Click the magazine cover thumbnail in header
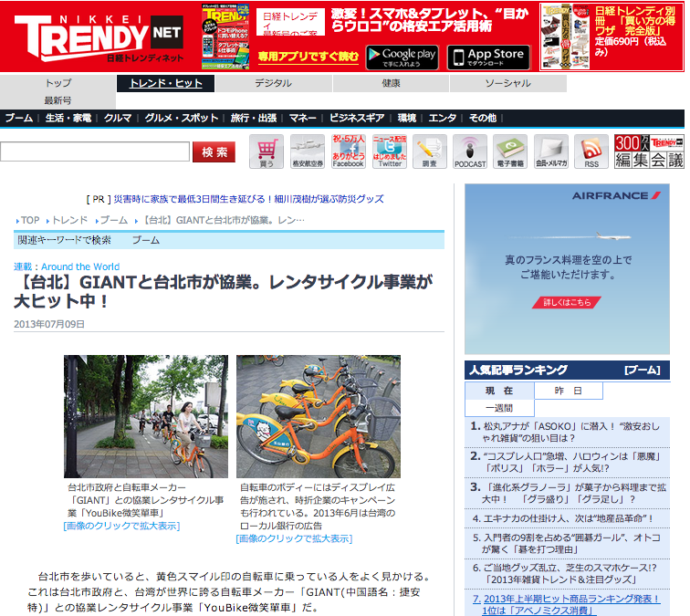 point(225,37)
